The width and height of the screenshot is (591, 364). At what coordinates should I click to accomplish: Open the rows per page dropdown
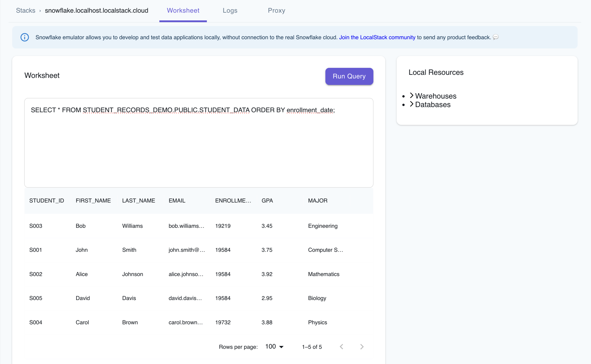coord(274,346)
